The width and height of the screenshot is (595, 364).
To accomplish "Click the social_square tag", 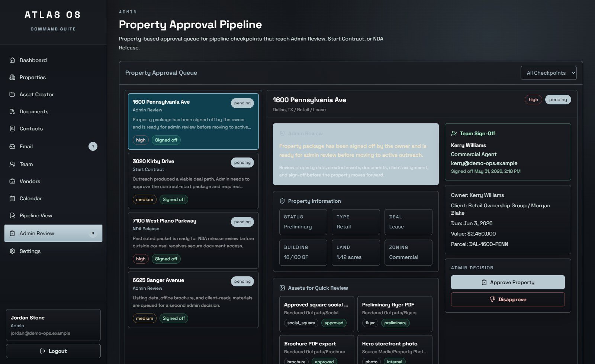I will 301,323.
